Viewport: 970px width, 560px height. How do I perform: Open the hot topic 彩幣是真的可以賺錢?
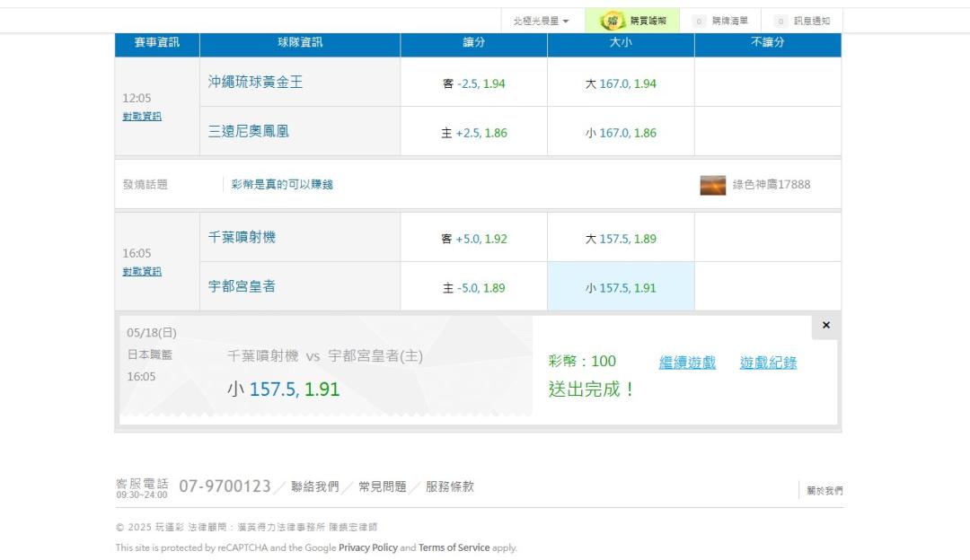click(282, 184)
